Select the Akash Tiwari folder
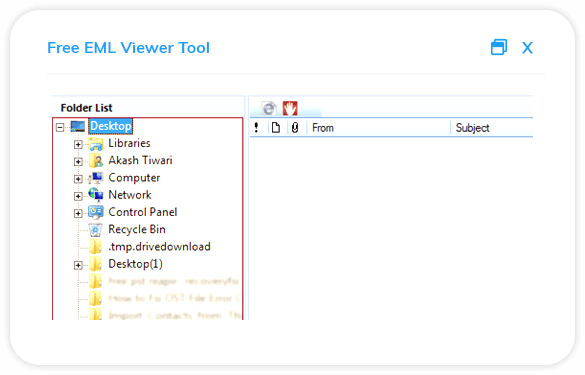Image resolution: width=585 pixels, height=375 pixels. coord(140,160)
